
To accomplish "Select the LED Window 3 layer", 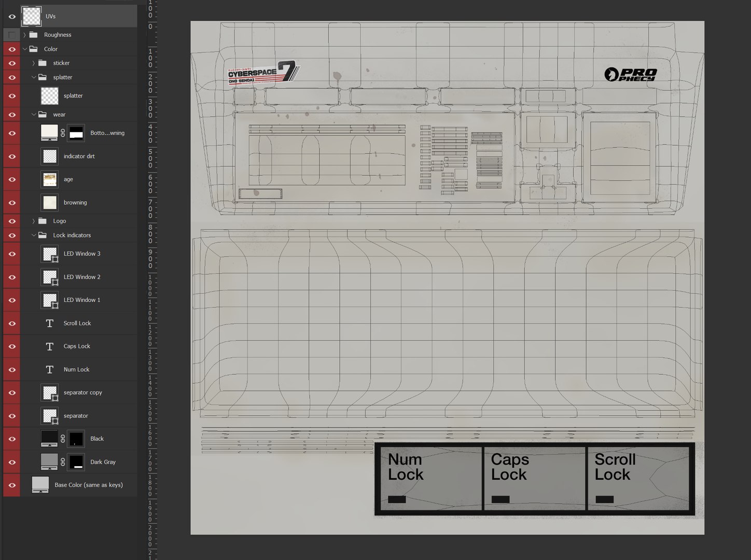I will pyautogui.click(x=78, y=254).
